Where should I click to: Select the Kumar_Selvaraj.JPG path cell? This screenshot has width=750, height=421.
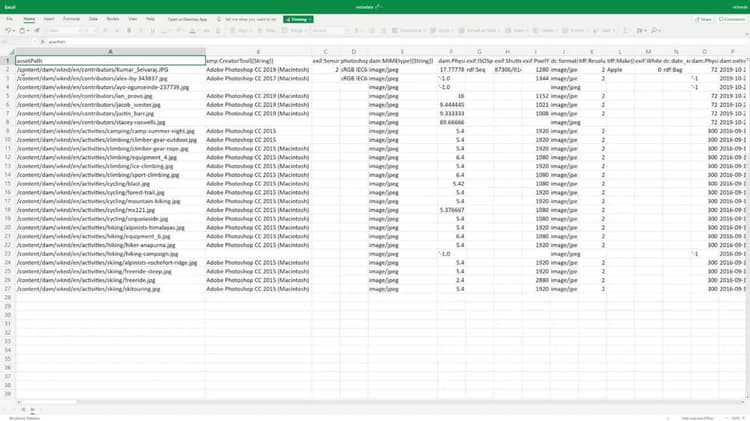110,69
